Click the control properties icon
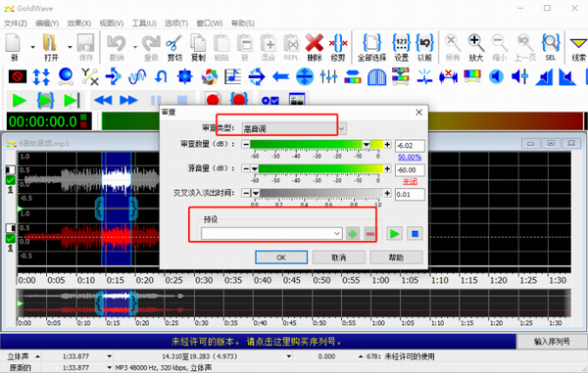The image size is (588, 373). pos(270,101)
